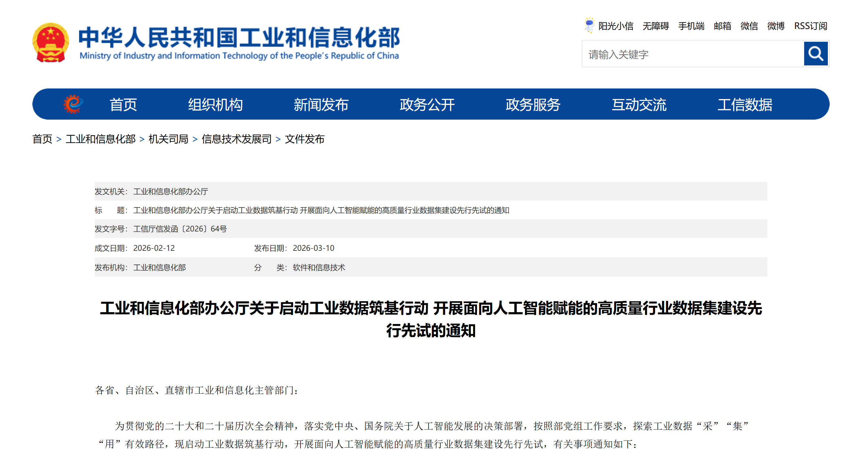Open the 邮箱 mail link
Image resolution: width=868 pixels, height=471 pixels.
pos(722,26)
